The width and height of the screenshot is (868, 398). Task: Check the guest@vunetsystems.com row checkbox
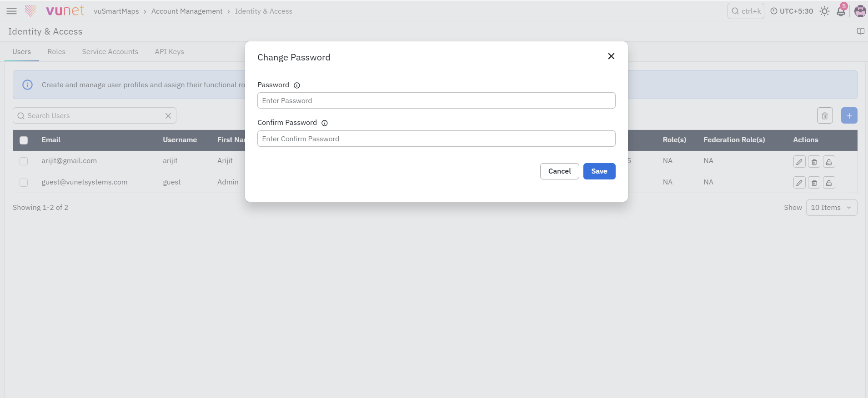24,183
